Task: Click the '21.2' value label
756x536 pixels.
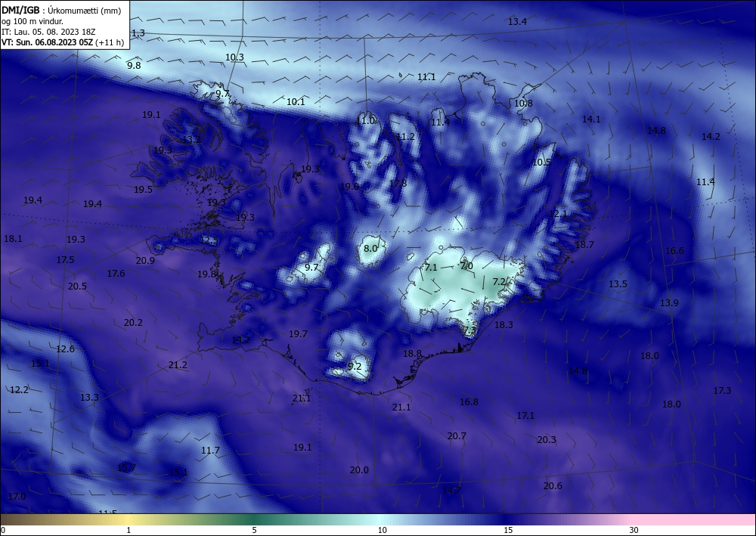Action: pos(178,365)
